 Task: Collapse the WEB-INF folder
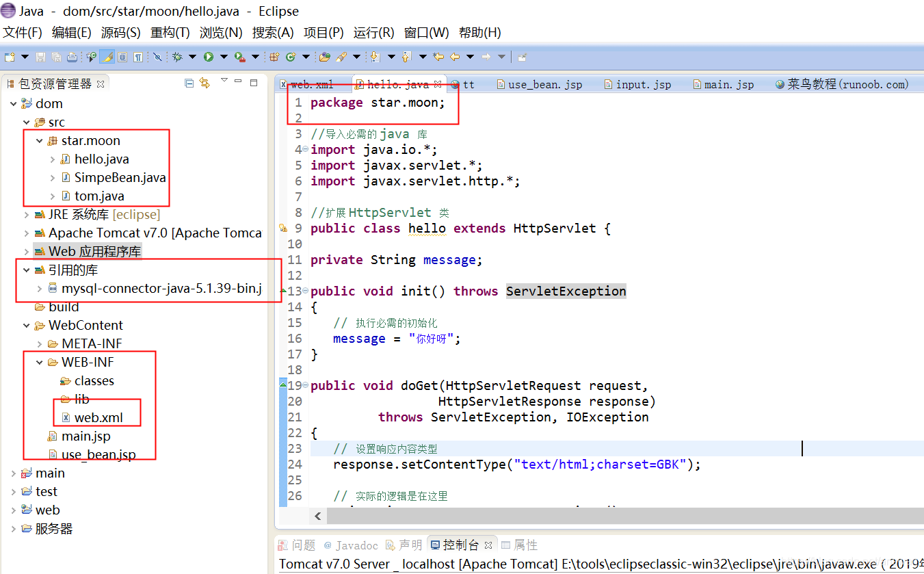click(x=40, y=363)
